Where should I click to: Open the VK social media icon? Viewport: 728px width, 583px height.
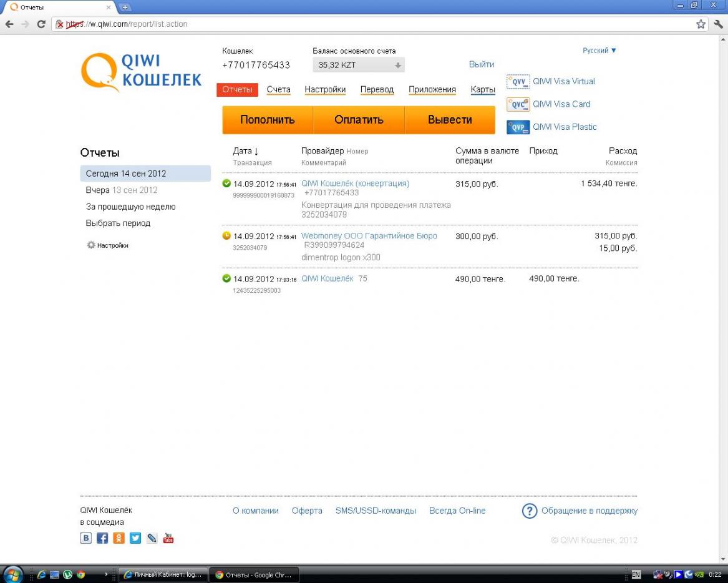(86, 538)
